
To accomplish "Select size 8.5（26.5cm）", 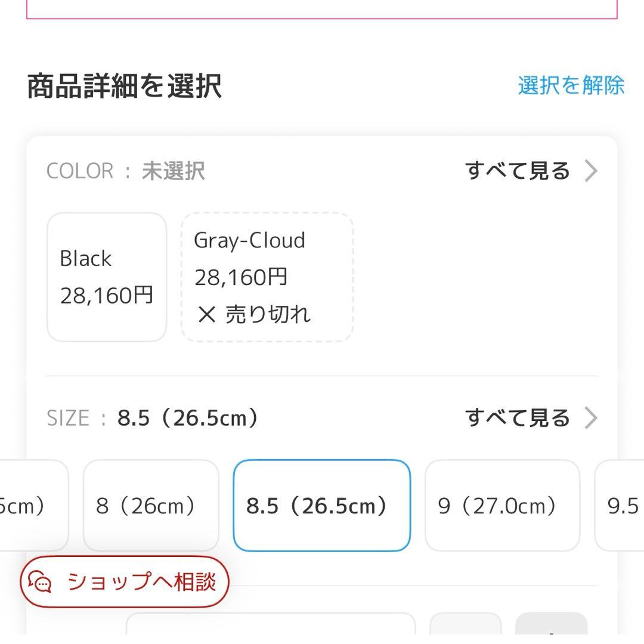I will pos(322,505).
